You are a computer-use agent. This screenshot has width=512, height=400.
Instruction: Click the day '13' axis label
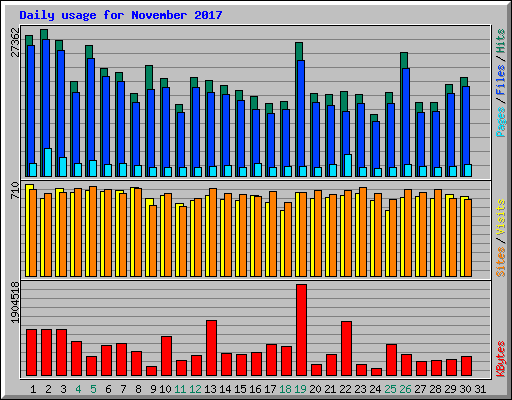(x=210, y=389)
